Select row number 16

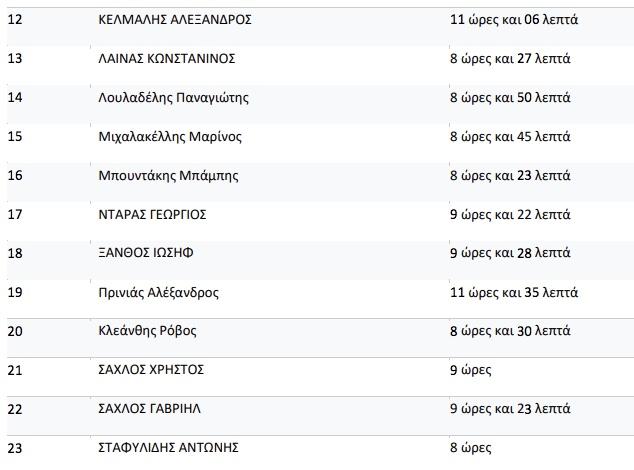pos(15,176)
